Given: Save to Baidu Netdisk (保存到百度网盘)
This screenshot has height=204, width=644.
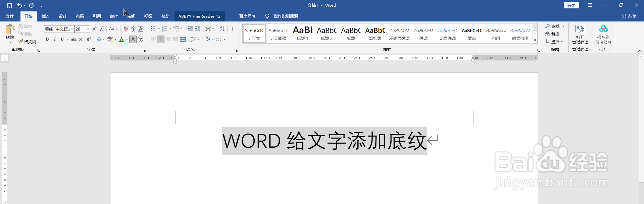Looking at the screenshot, I should click(603, 34).
